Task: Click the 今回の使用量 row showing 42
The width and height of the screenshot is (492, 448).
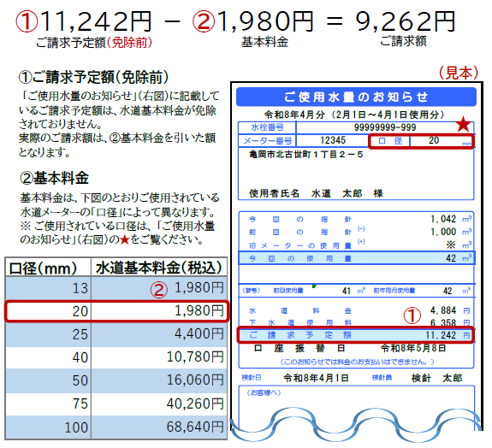Action: click(357, 258)
